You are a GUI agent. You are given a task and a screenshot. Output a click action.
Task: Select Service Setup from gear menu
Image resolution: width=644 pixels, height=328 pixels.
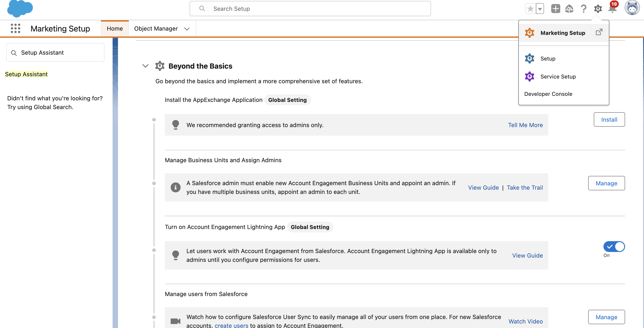558,76
